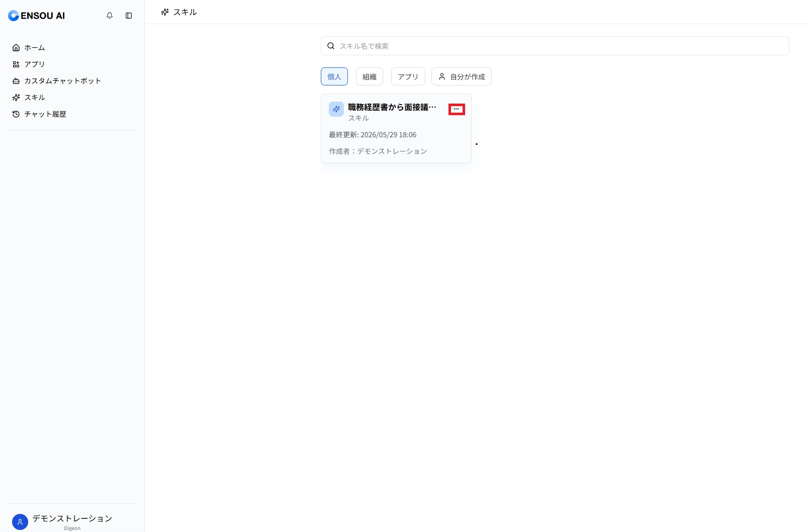The width and height of the screenshot is (810, 532).
Task: Click the ENSOU AI logo
Action: (36, 16)
